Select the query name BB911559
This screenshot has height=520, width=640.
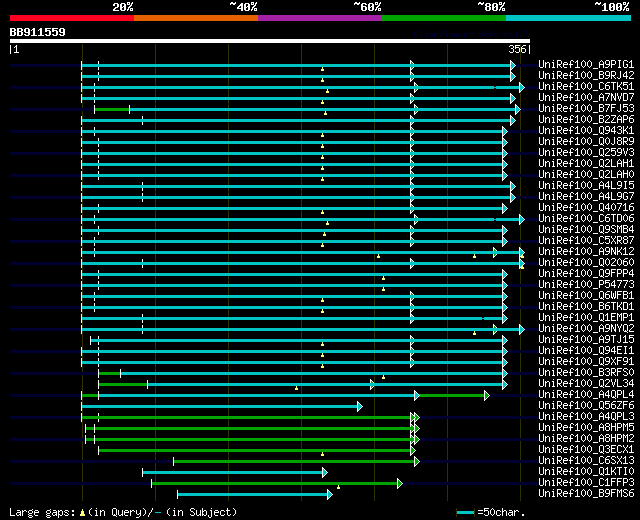tap(38, 32)
